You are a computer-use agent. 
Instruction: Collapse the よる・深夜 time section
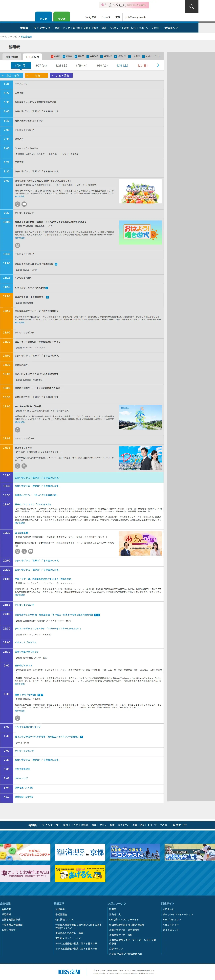[x=61, y=75]
